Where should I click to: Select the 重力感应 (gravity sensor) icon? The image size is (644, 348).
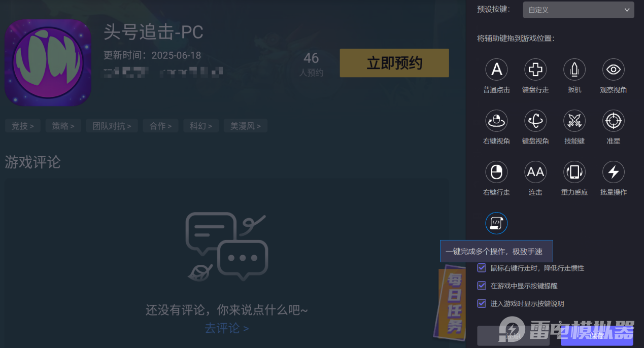pyautogui.click(x=574, y=171)
